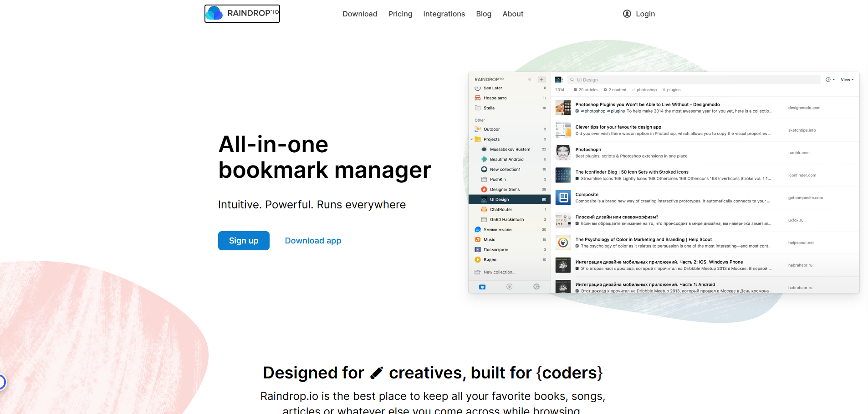Select the See Later clock icon
Image resolution: width=868 pixels, height=414 pixels.
(x=477, y=88)
